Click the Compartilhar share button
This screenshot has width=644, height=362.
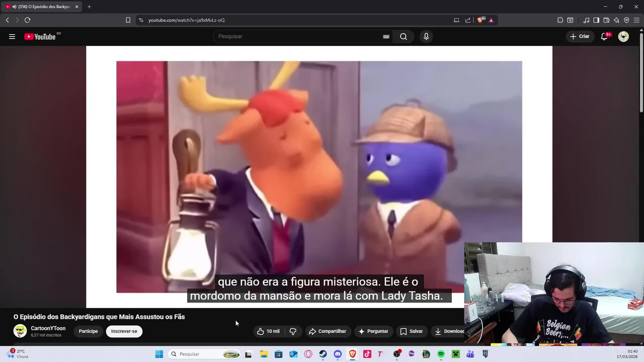click(x=328, y=331)
